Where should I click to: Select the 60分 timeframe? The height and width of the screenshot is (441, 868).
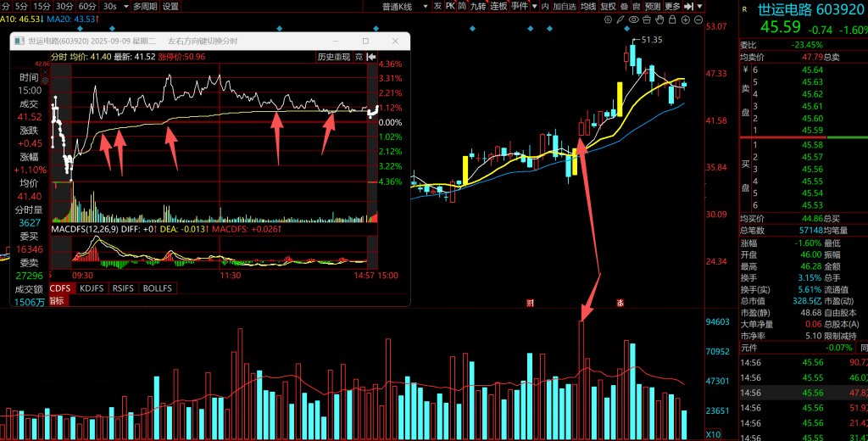[87, 6]
